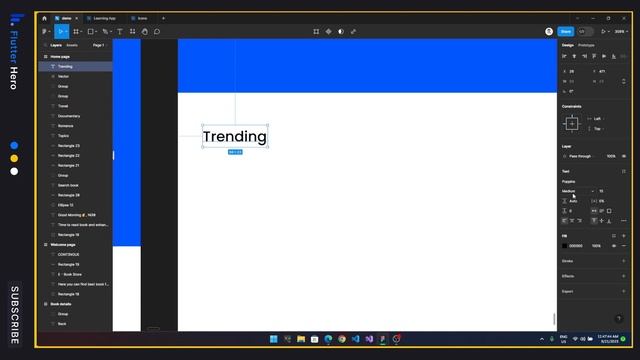Collapse the Home page frame
This screenshot has height=360, width=640.
[45, 57]
